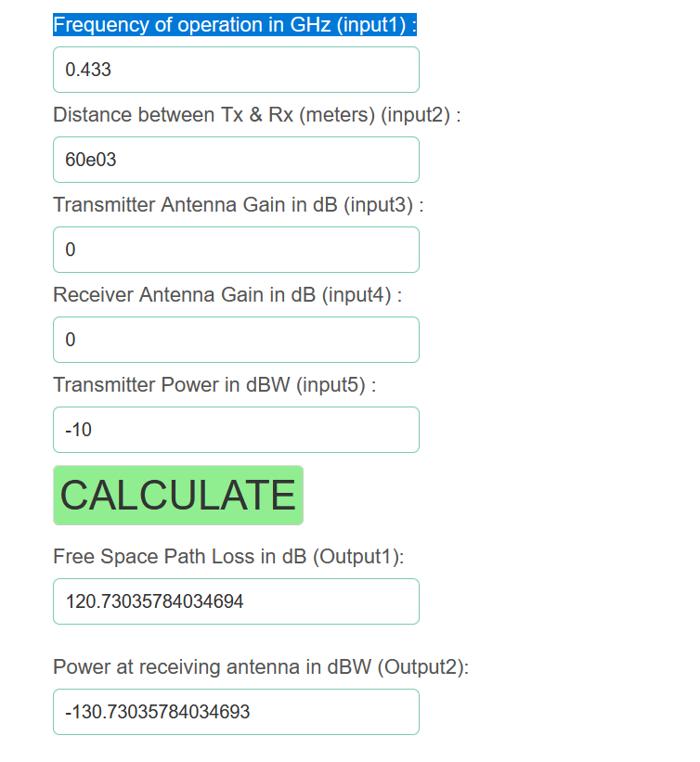Viewport: 700px width, 762px height.
Task: Click the 'Power at receiving antenna in dBW' label
Action: (261, 667)
